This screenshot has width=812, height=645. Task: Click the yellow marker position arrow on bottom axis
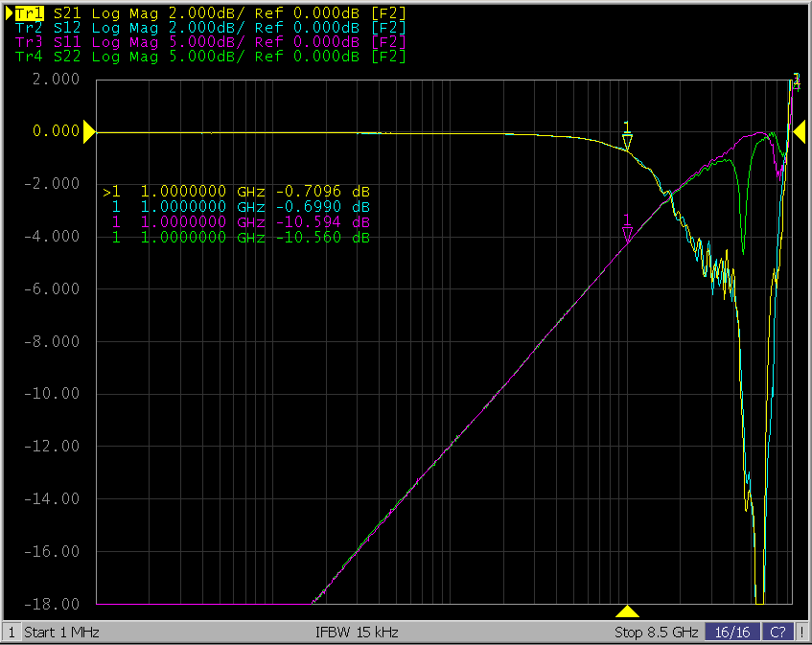click(627, 611)
